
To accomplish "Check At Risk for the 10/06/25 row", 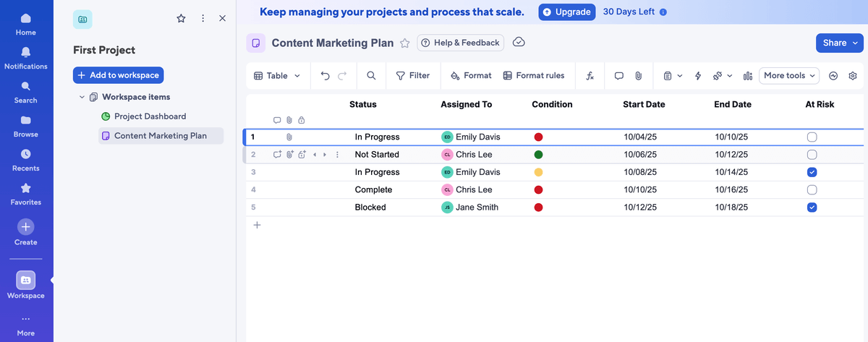I will click(812, 155).
